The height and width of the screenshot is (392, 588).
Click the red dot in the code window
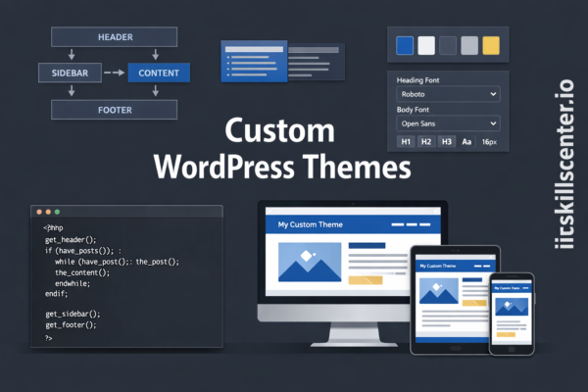[x=38, y=212]
